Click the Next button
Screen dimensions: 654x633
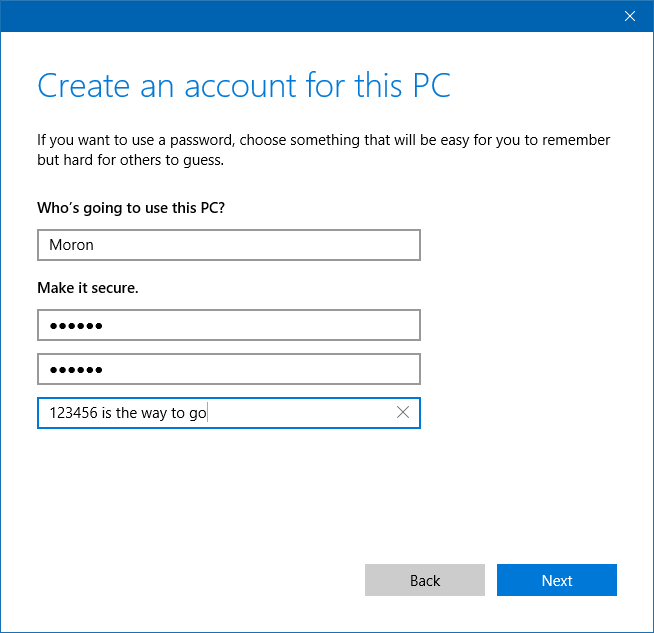556,581
